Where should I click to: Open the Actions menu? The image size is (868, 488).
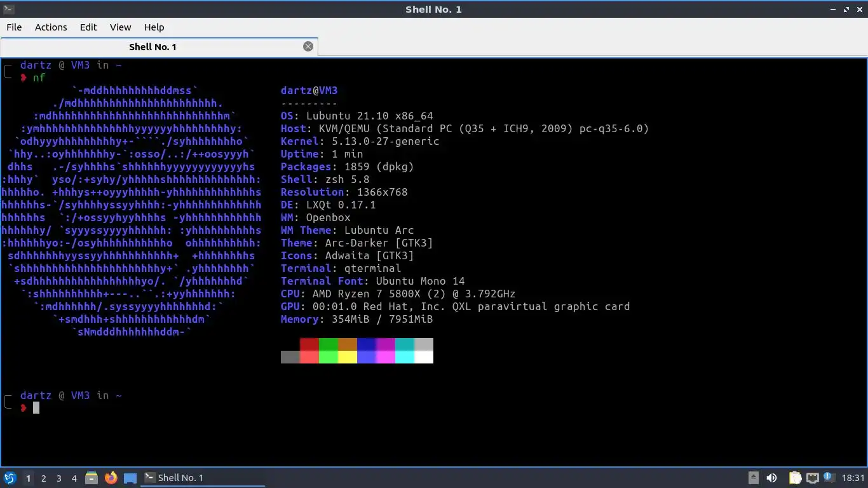coord(51,27)
